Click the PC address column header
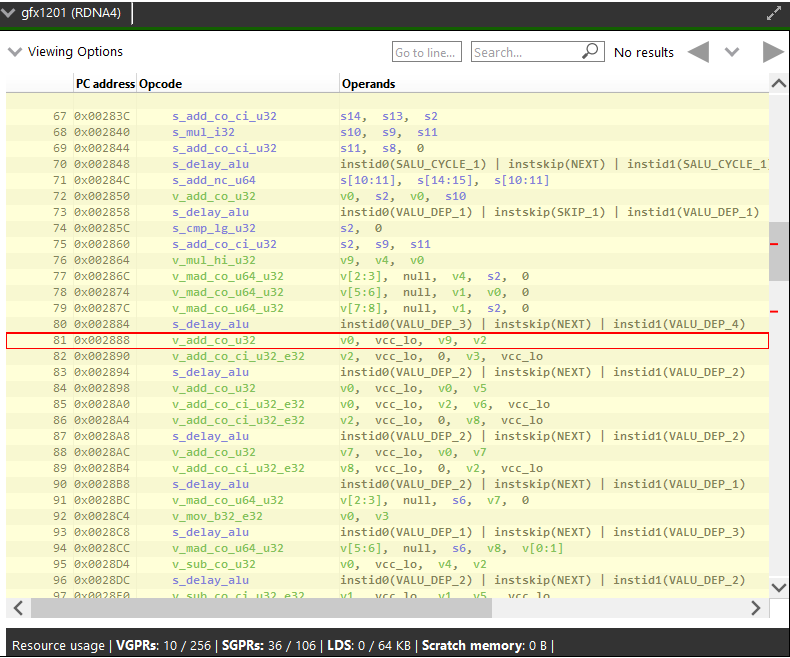Viewport: 790px width, 658px height. (104, 84)
